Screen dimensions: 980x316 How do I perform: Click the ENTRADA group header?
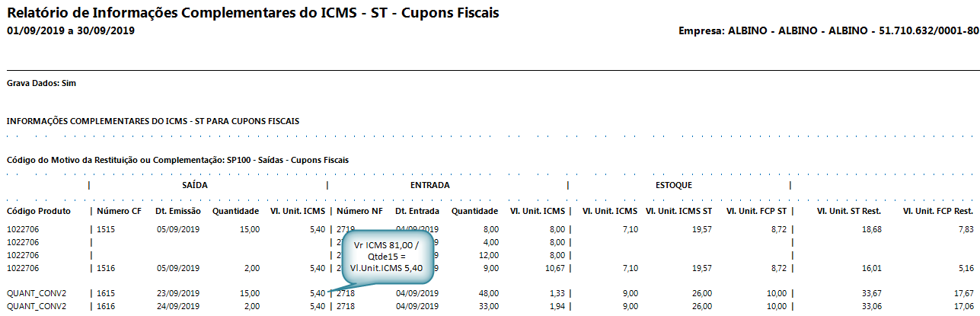(x=429, y=185)
